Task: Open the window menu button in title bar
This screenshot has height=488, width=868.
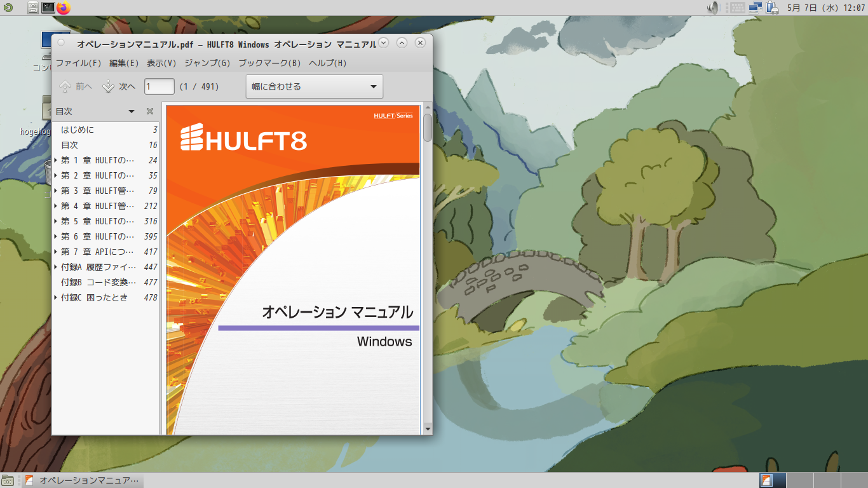Action: (x=61, y=43)
